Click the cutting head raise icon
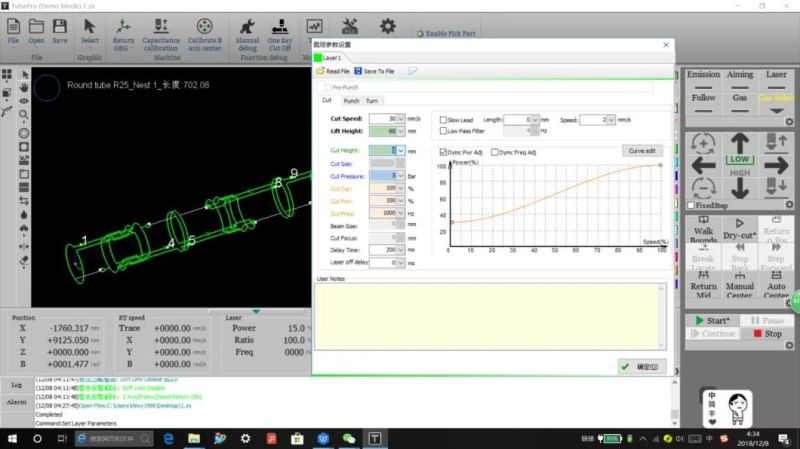This screenshot has height=449, width=800. pos(776,142)
